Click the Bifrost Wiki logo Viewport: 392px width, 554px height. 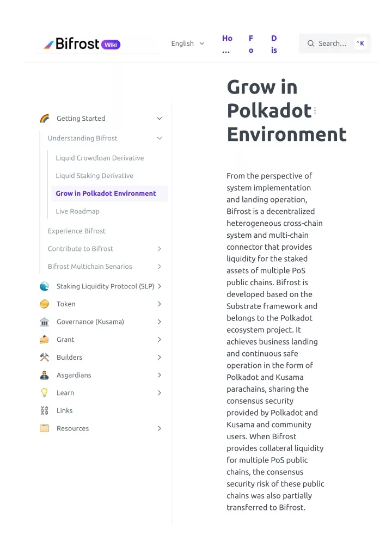[82, 44]
